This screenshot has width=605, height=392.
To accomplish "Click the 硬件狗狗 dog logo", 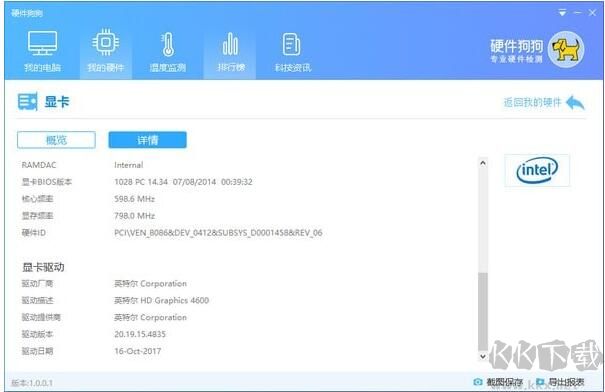I will pyautogui.click(x=566, y=50).
